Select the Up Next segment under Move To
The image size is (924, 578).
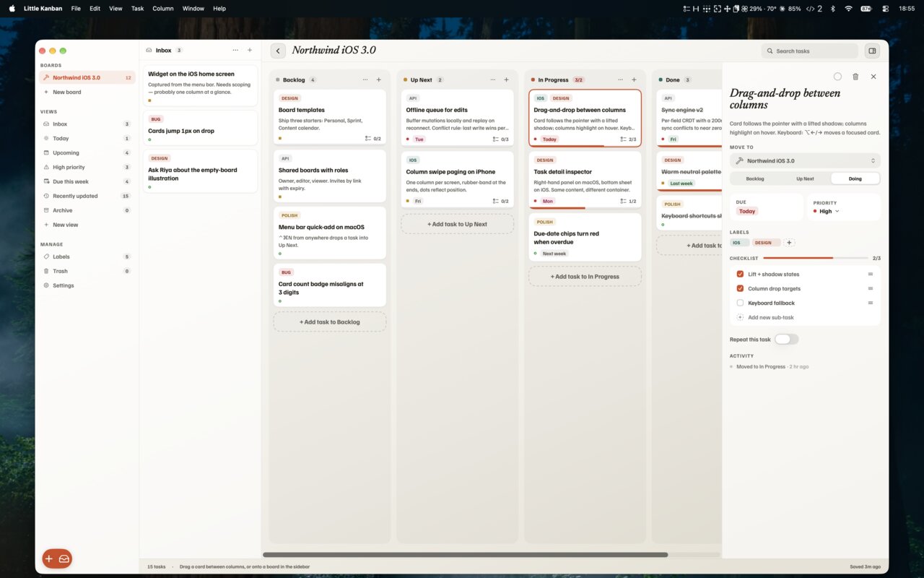(805, 178)
